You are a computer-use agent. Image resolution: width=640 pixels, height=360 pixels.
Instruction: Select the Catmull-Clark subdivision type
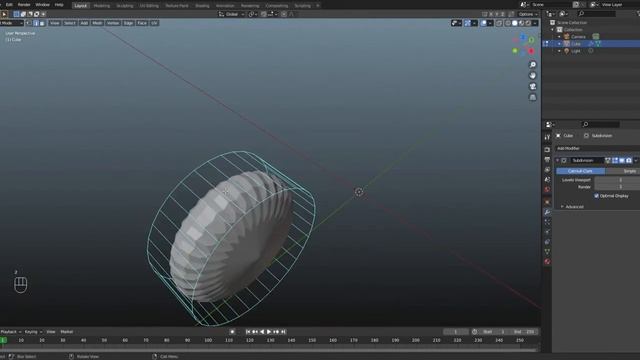(580, 171)
